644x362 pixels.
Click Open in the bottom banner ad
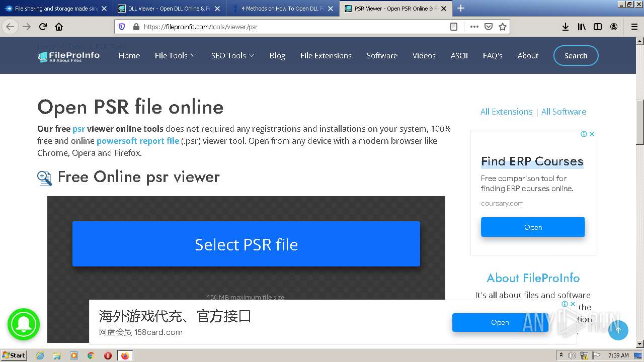pyautogui.click(x=500, y=322)
